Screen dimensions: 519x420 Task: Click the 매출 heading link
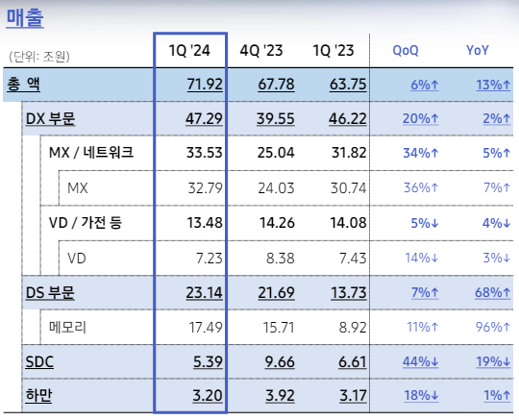pyautogui.click(x=25, y=18)
